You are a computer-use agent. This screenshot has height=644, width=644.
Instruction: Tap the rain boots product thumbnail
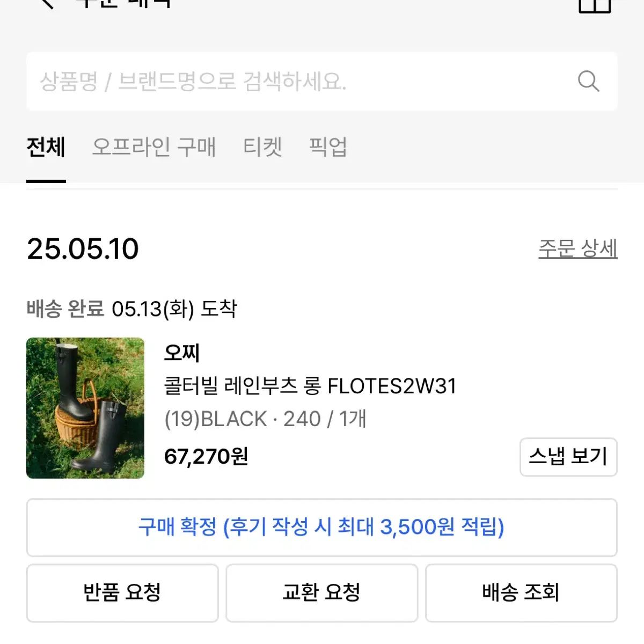(x=85, y=408)
